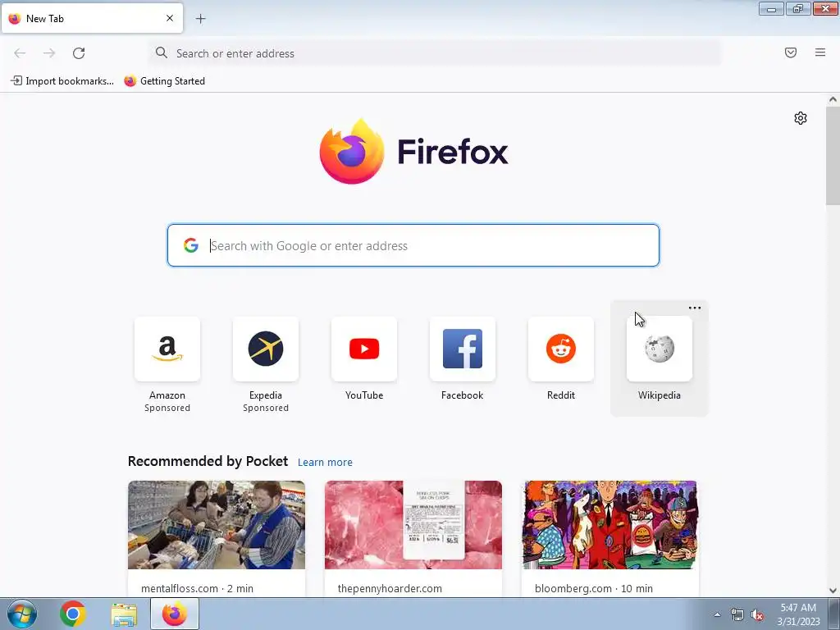The height and width of the screenshot is (630, 840).
Task: Click the scrollbar up arrow
Action: 833,99
